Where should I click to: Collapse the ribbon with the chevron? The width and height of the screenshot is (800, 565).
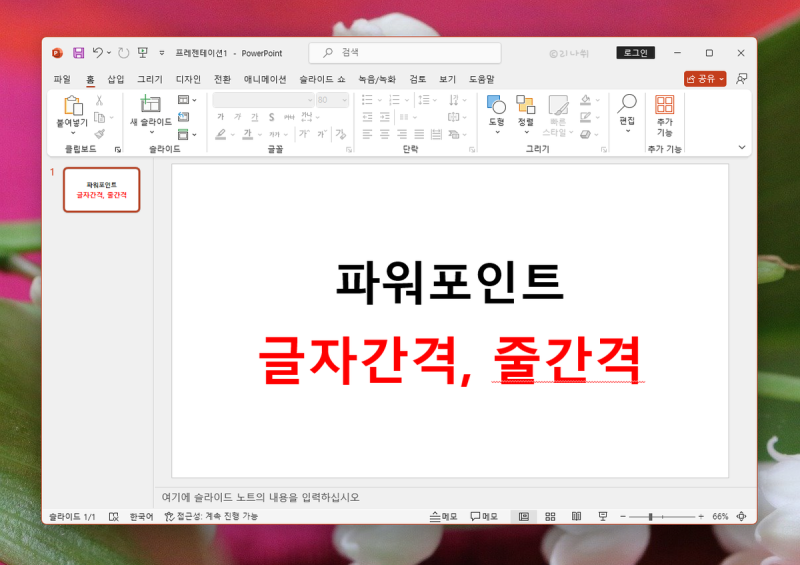tap(742, 147)
